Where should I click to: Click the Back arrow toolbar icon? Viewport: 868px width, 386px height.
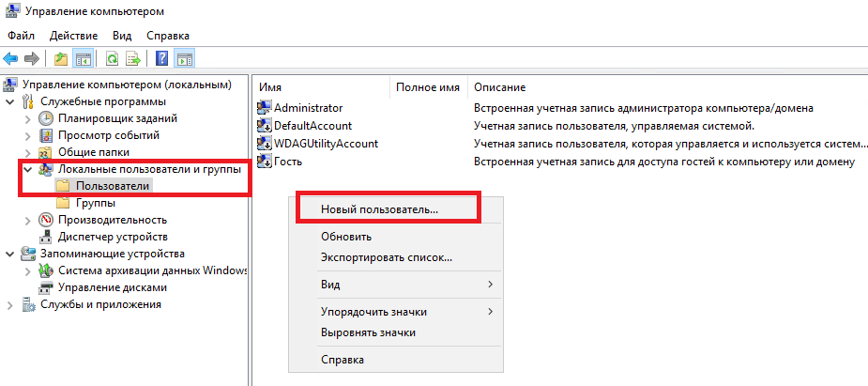(10, 58)
